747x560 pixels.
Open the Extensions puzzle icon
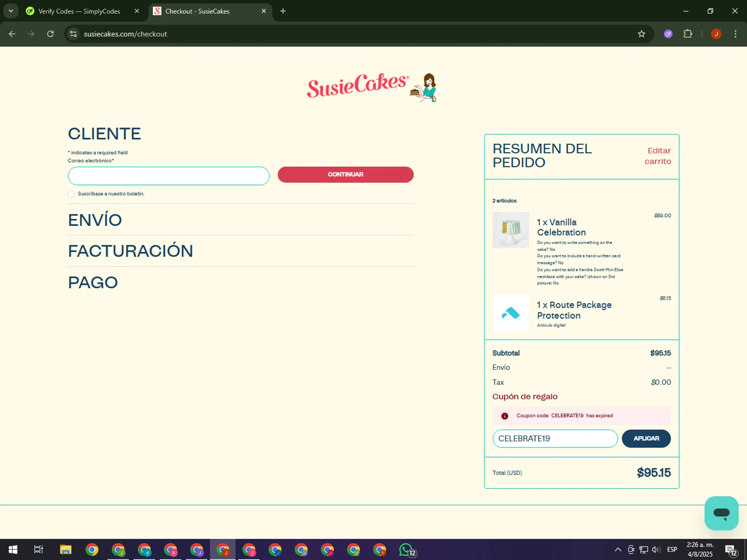[x=688, y=34]
